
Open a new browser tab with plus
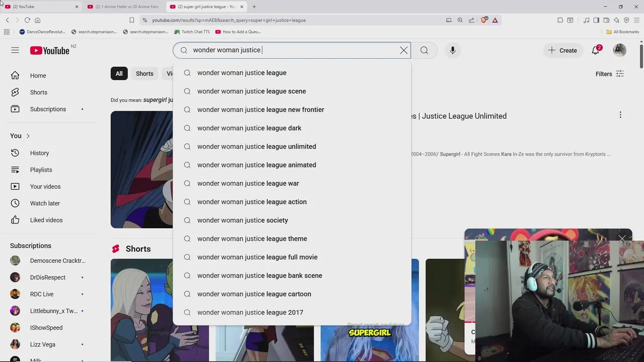(254, 7)
